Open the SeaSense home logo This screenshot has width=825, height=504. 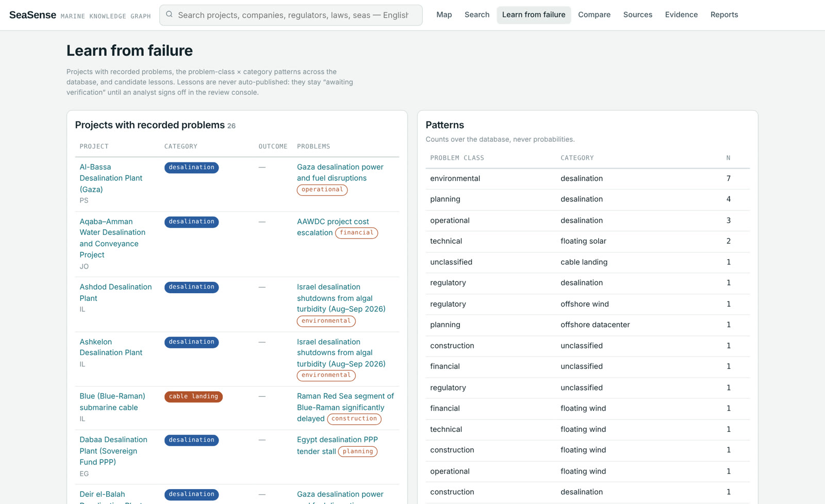[x=32, y=15]
